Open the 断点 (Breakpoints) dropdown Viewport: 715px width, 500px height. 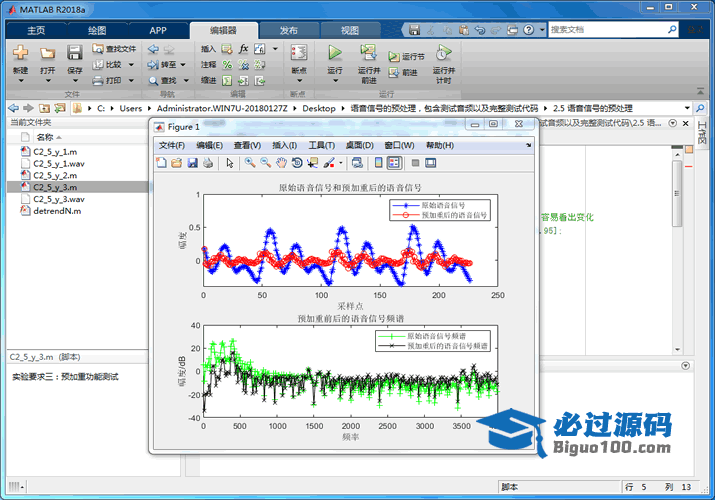[x=298, y=82]
